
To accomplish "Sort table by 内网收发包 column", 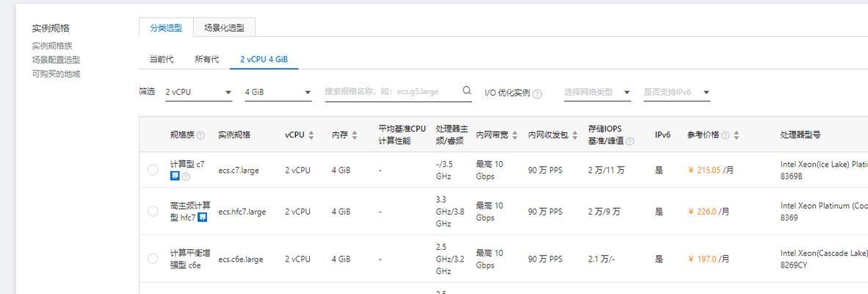I will tap(574, 135).
